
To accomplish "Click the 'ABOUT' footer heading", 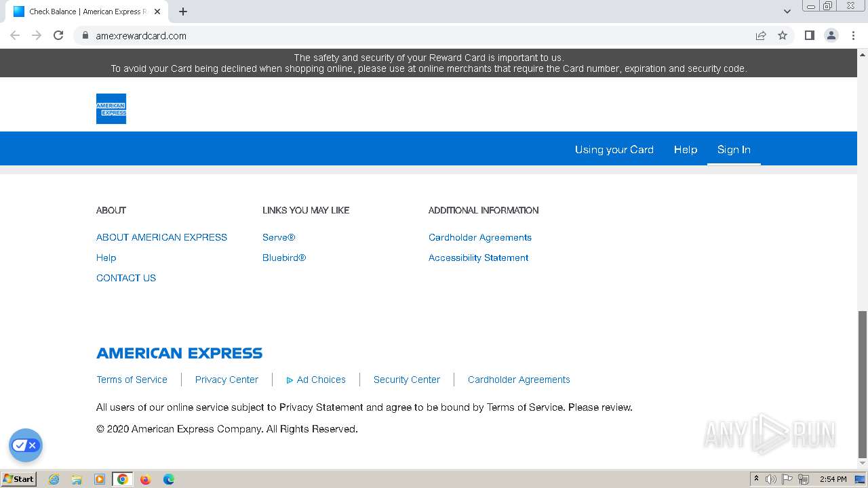I will (111, 210).
